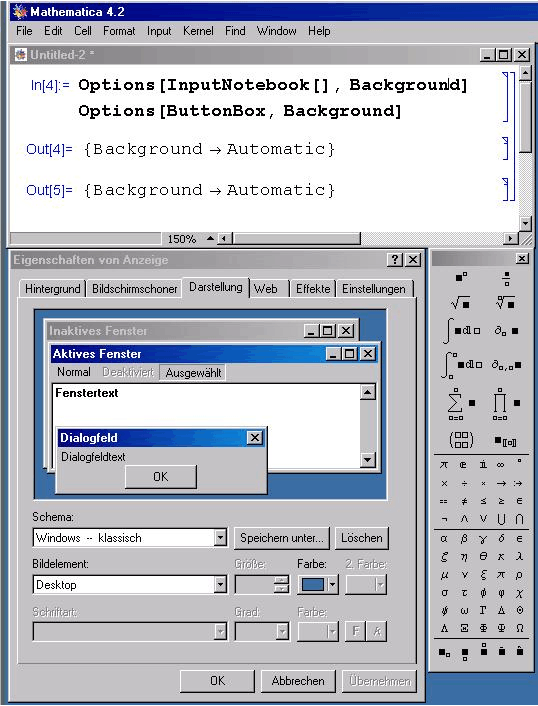The image size is (538, 706).
Task: Click the Übernehmen button
Action: coord(380,681)
